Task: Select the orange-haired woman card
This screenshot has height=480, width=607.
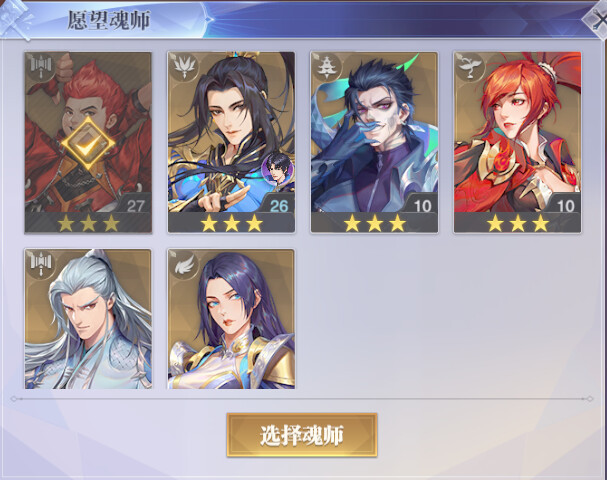Action: pyautogui.click(x=518, y=142)
